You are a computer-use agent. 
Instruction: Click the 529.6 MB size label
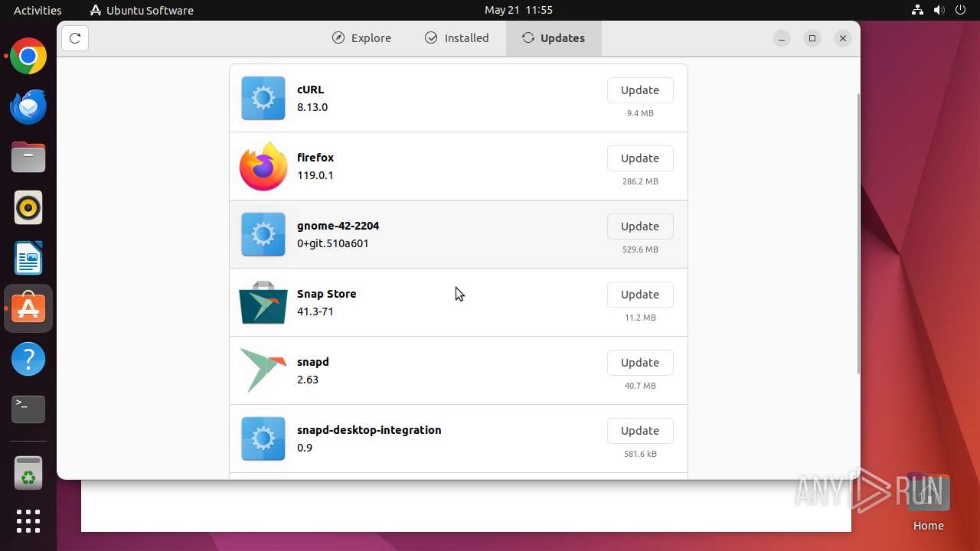(x=640, y=249)
